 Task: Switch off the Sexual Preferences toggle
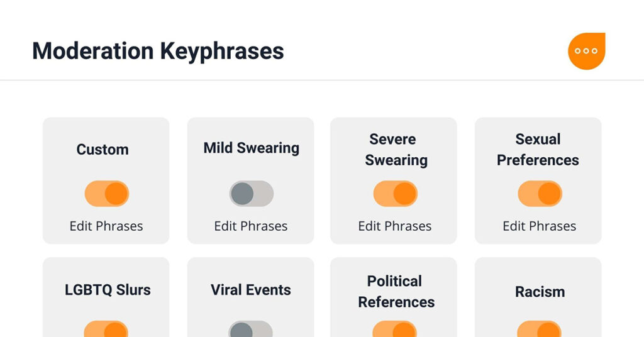tap(540, 194)
